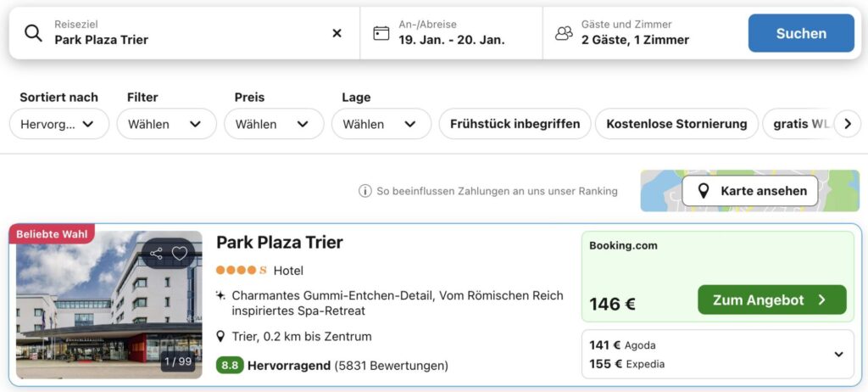
Task: Save hotel to favorites with heart
Action: click(x=180, y=253)
